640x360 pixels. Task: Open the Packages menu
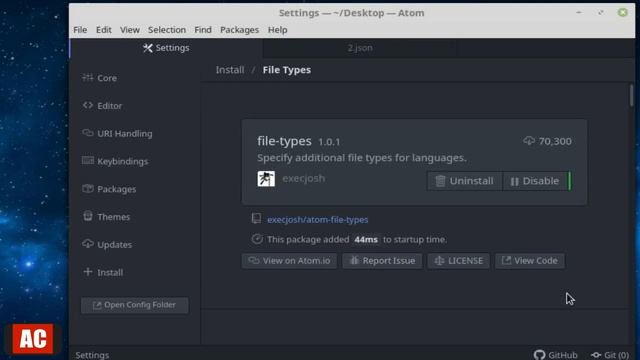pos(239,30)
